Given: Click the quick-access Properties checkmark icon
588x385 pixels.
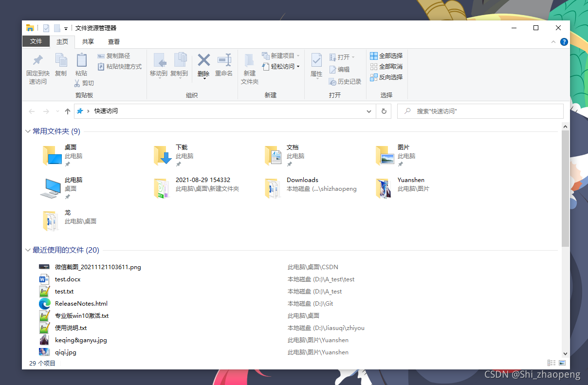Looking at the screenshot, I should tap(46, 28).
